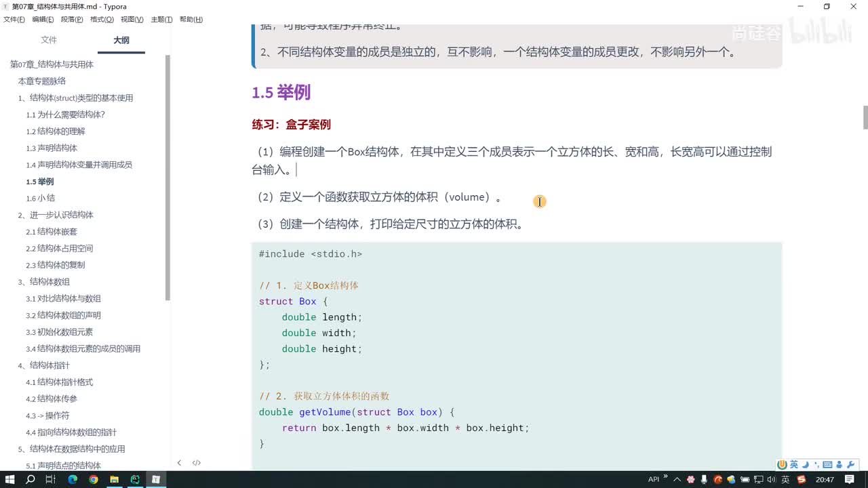Image resolution: width=868 pixels, height=488 pixels.
Task: Go to outline item 1.3 声明结构体
Action: point(52,148)
